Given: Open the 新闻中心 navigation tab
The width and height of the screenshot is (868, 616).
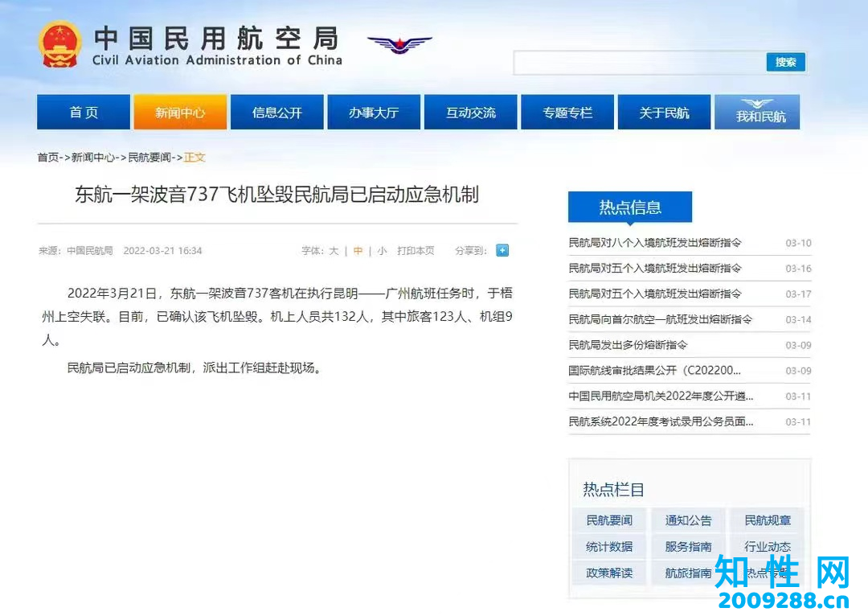Looking at the screenshot, I should tap(180, 112).
